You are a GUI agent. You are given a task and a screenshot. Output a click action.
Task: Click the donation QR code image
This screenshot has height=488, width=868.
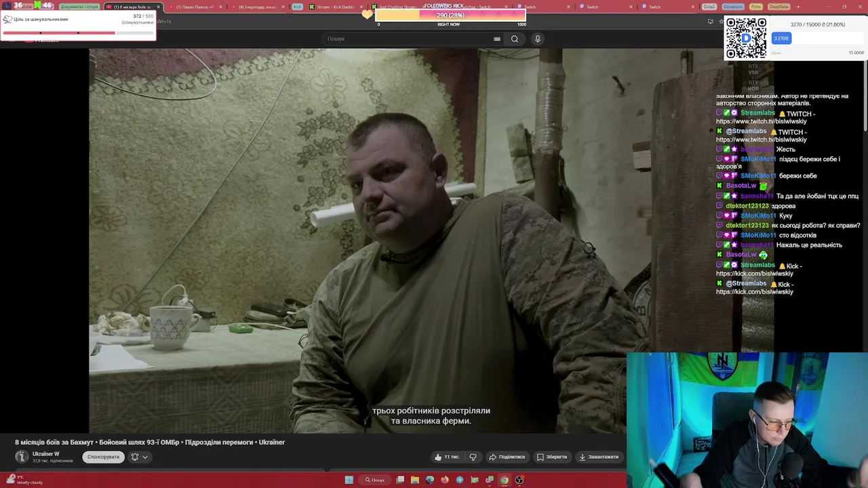(746, 38)
